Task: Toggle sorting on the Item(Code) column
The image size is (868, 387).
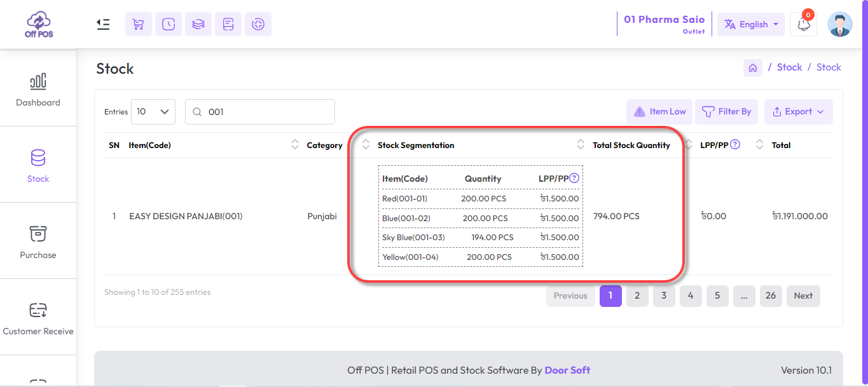Action: point(294,144)
